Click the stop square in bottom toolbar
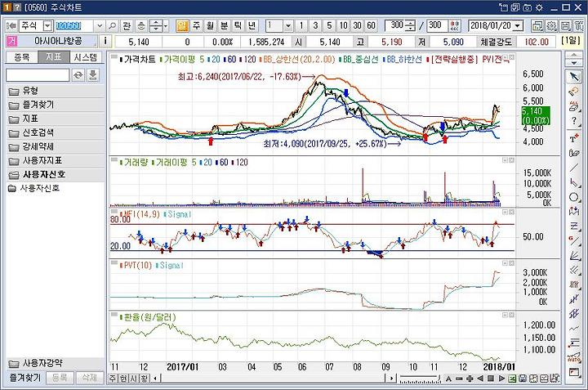This screenshot has height=390, width=588. (491, 379)
